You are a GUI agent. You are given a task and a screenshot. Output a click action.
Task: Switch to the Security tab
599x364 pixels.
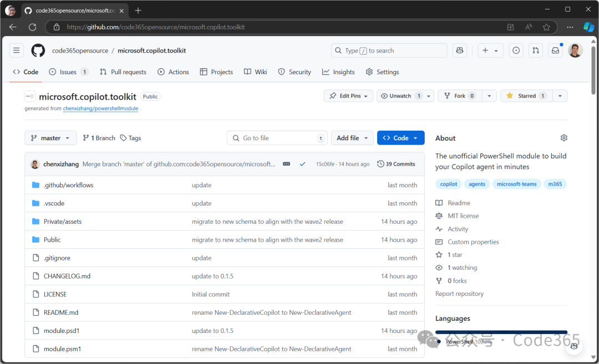295,72
